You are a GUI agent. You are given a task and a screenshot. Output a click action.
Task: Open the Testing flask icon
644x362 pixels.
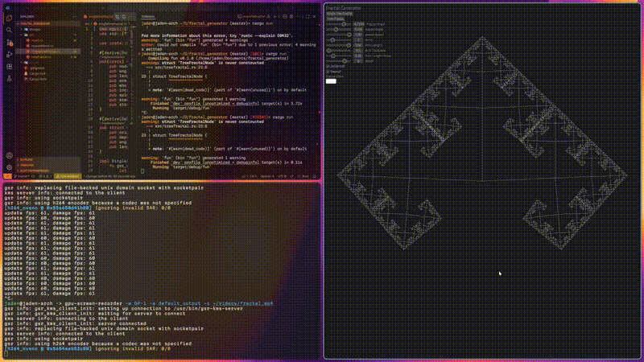coord(9,78)
